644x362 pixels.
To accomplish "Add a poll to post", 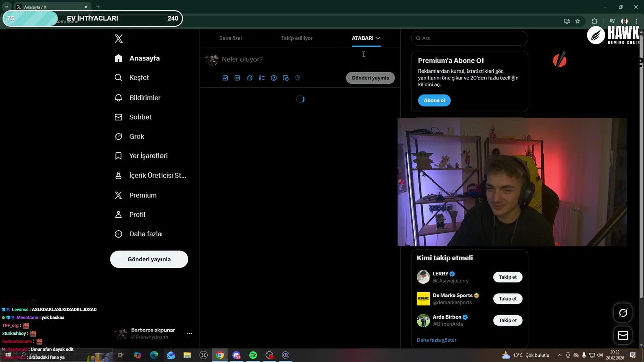I will (262, 78).
